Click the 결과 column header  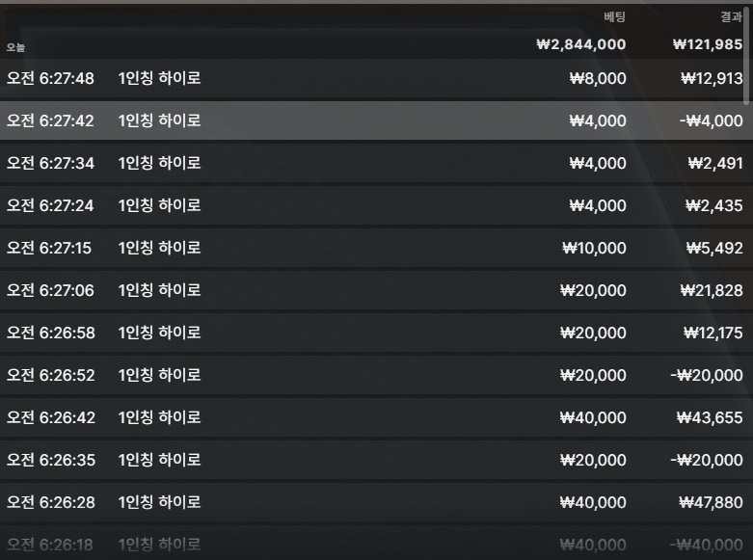click(x=732, y=16)
